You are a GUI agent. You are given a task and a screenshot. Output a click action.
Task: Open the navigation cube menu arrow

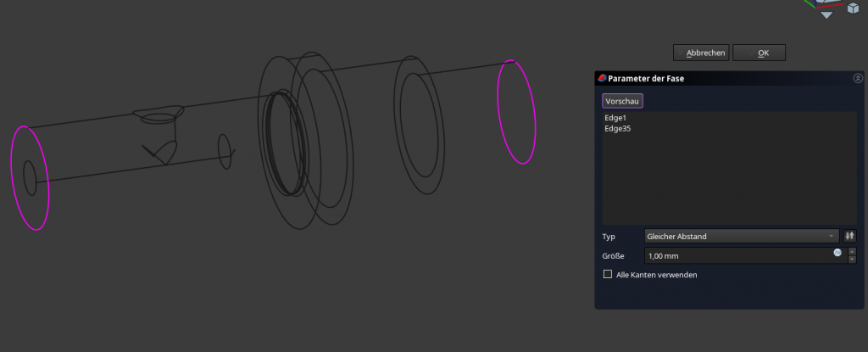(x=826, y=14)
